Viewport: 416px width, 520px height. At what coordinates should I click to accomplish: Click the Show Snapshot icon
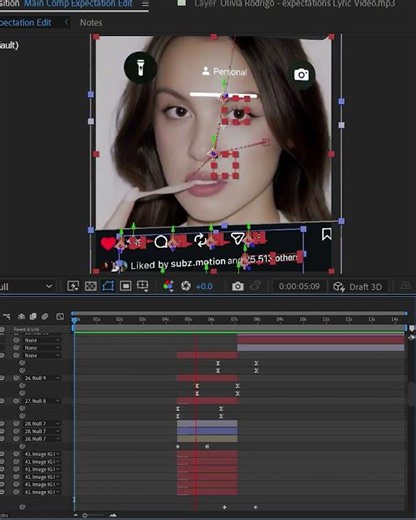(x=255, y=286)
